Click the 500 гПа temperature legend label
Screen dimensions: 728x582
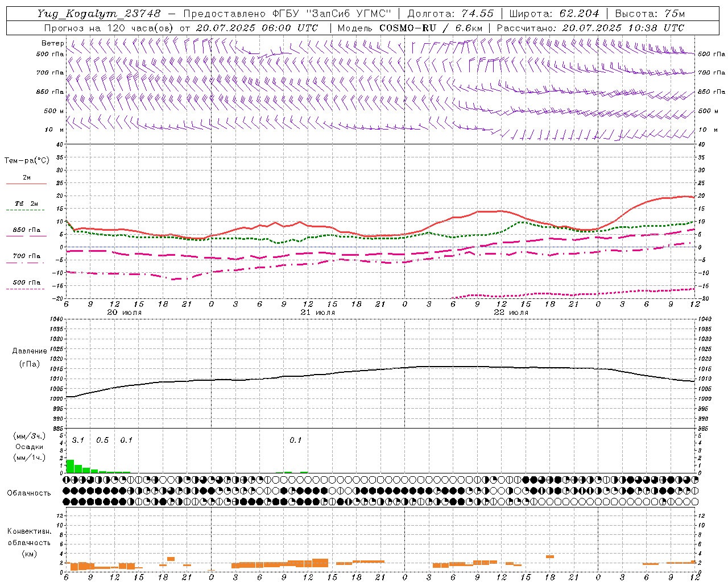[x=27, y=282]
